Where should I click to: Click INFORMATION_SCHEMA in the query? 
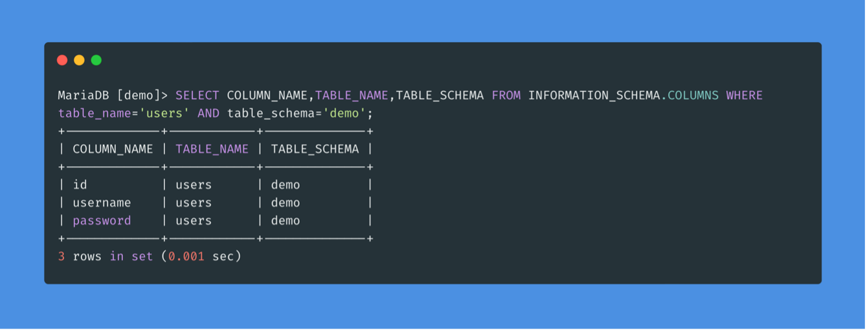[x=594, y=96]
